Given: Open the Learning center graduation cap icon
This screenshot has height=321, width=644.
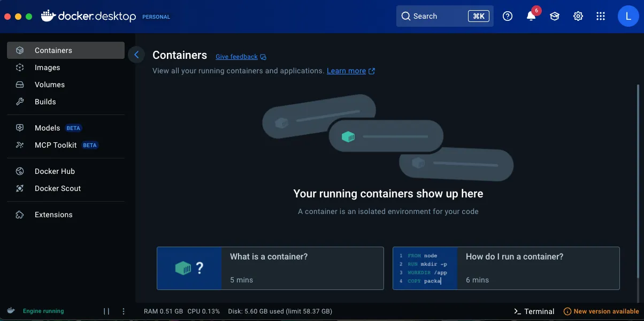Looking at the screenshot, I should tap(555, 16).
